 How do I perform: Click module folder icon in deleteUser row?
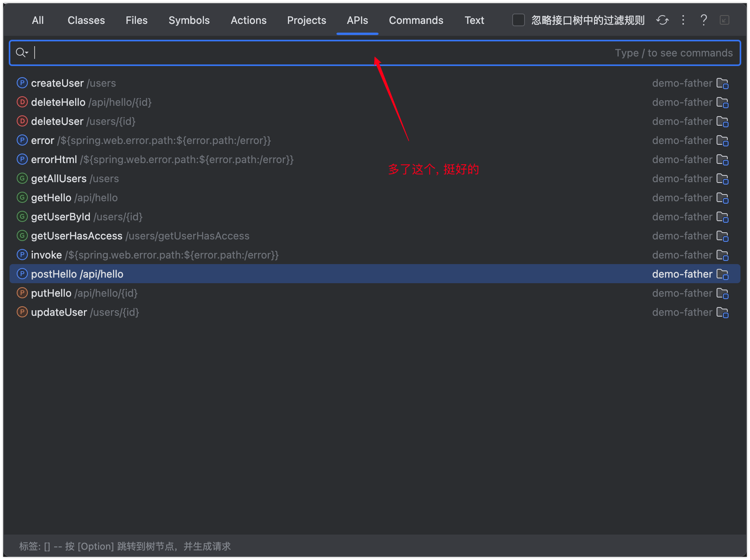click(x=723, y=122)
